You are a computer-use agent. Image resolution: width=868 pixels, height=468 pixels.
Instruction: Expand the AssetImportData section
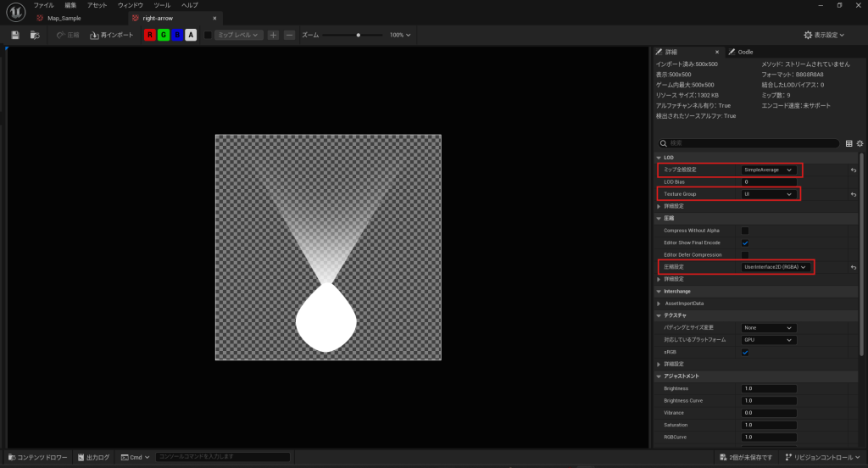pyautogui.click(x=659, y=304)
